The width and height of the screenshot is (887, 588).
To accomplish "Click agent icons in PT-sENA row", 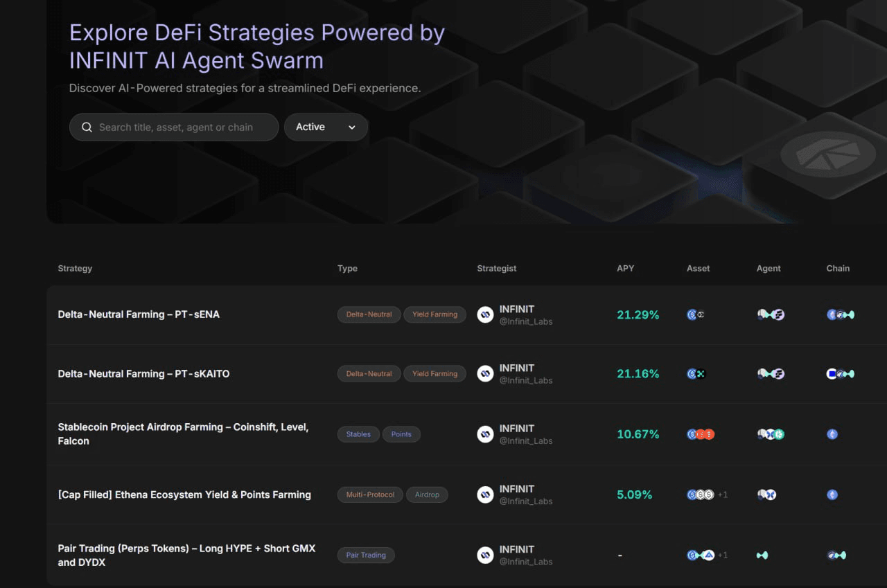I will point(771,314).
